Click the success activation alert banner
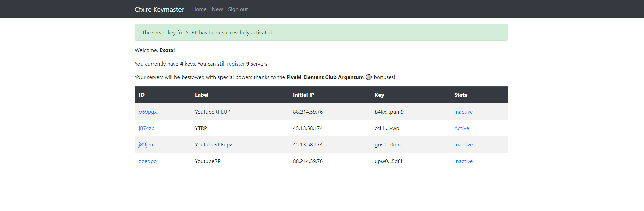Image resolution: width=644 pixels, height=211 pixels. [x=321, y=33]
